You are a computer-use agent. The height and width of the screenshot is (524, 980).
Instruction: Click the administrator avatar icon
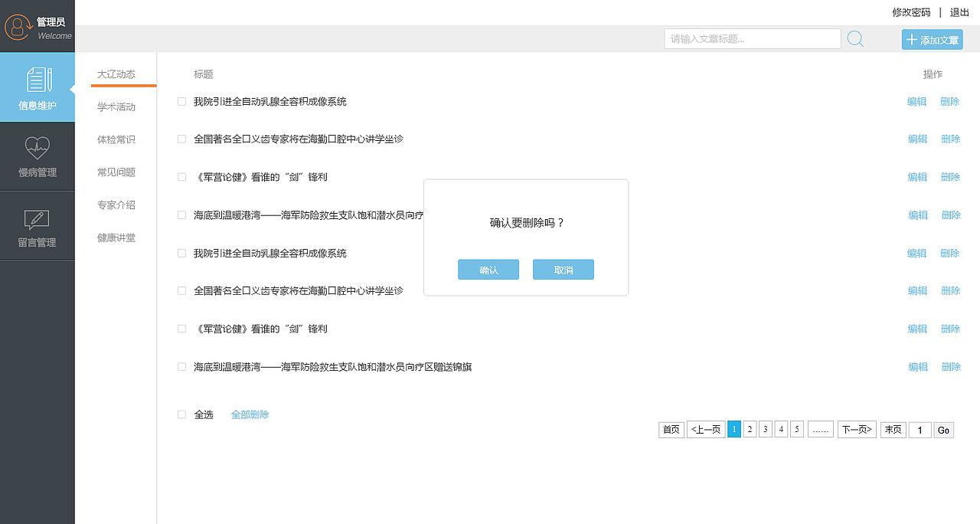(17, 27)
